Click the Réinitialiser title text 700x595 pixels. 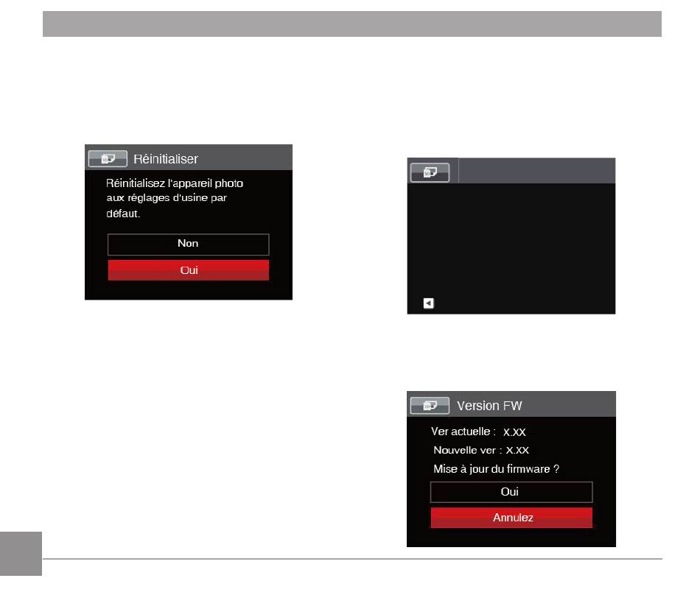(166, 159)
